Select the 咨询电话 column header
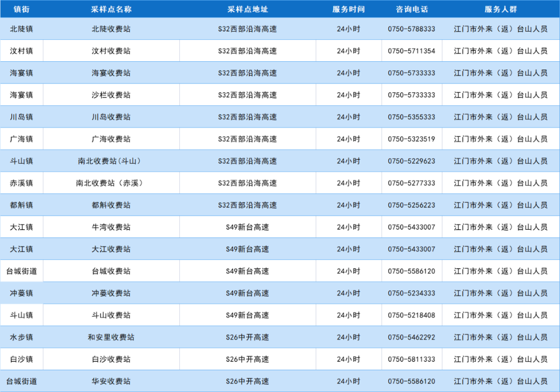Image resolution: width=560 pixels, height=392 pixels. tap(411, 9)
